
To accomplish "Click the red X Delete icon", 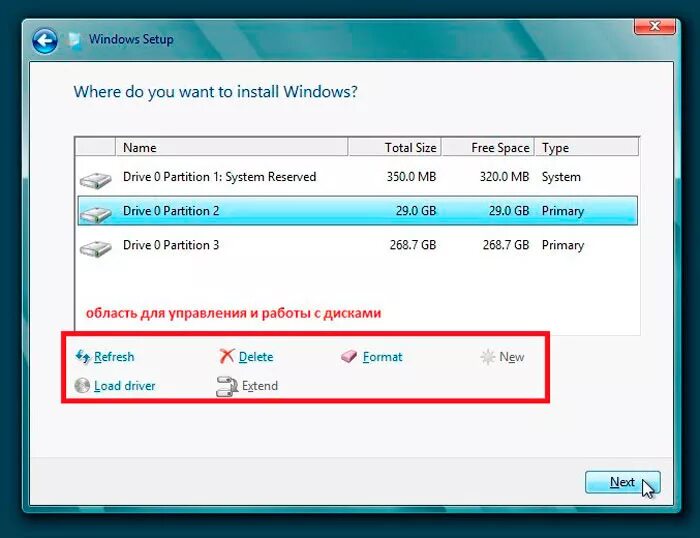I will (x=227, y=356).
